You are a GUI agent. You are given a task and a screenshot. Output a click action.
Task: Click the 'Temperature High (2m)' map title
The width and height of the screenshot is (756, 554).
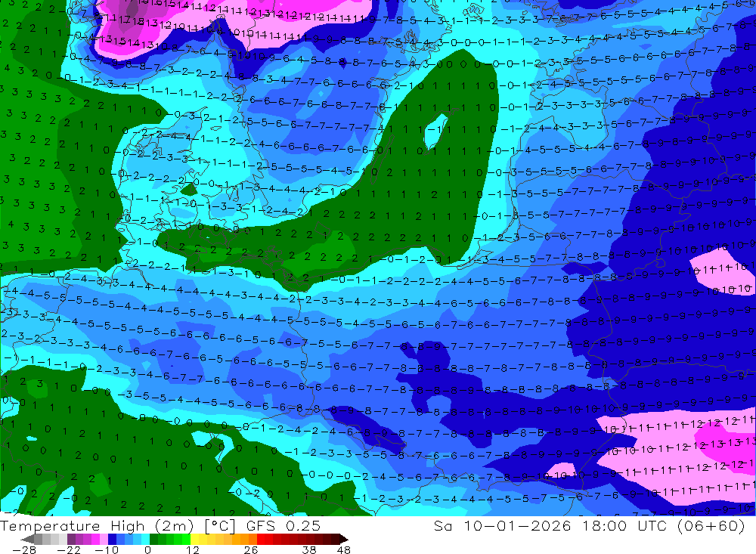(97, 525)
